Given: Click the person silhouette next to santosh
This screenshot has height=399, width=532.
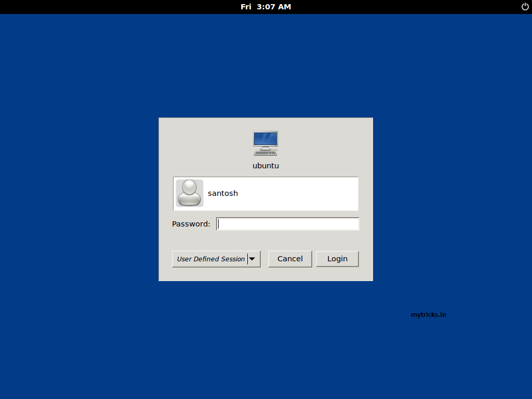Looking at the screenshot, I should click(x=190, y=193).
